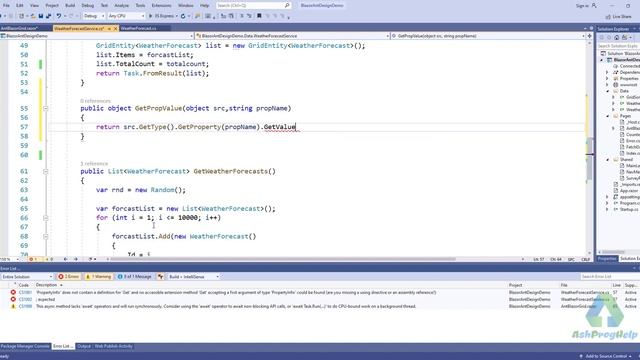
Task: Start debugging with IIS Express button
Action: 162,16
